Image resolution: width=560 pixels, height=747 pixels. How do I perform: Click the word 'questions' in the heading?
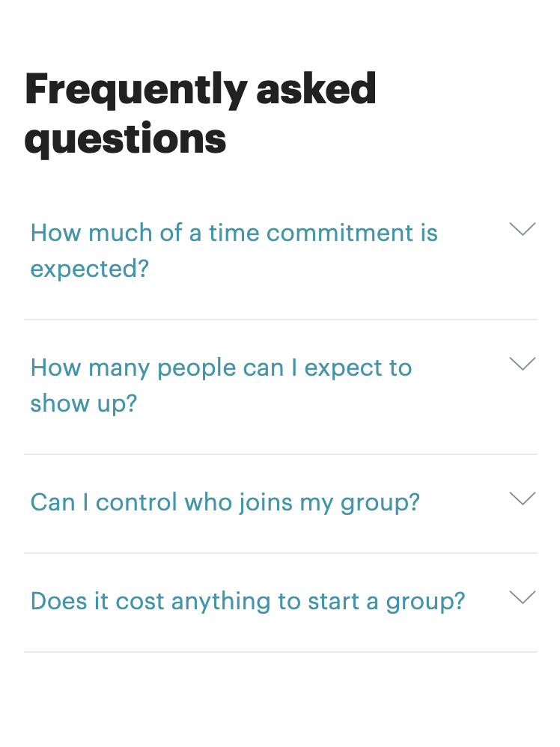point(125,139)
